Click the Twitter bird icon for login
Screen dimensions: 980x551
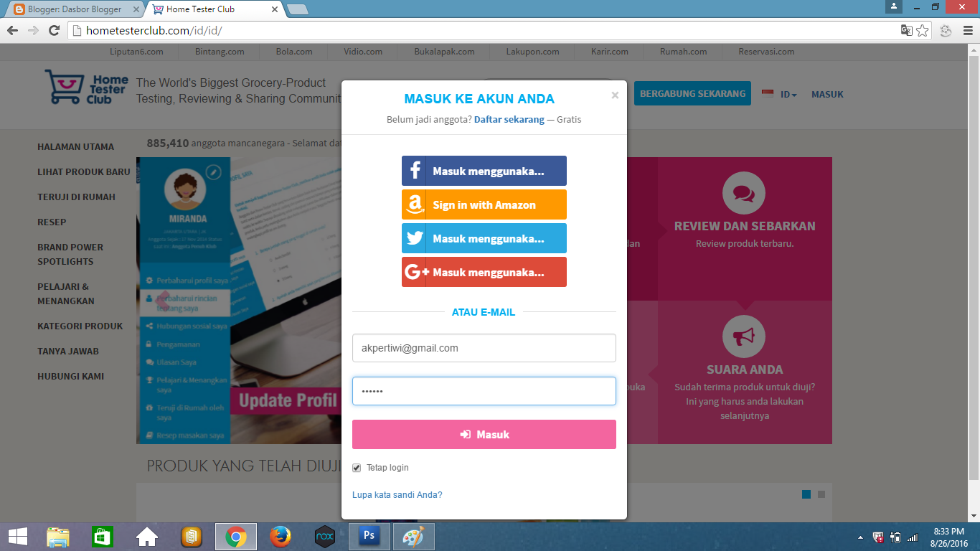coord(415,237)
